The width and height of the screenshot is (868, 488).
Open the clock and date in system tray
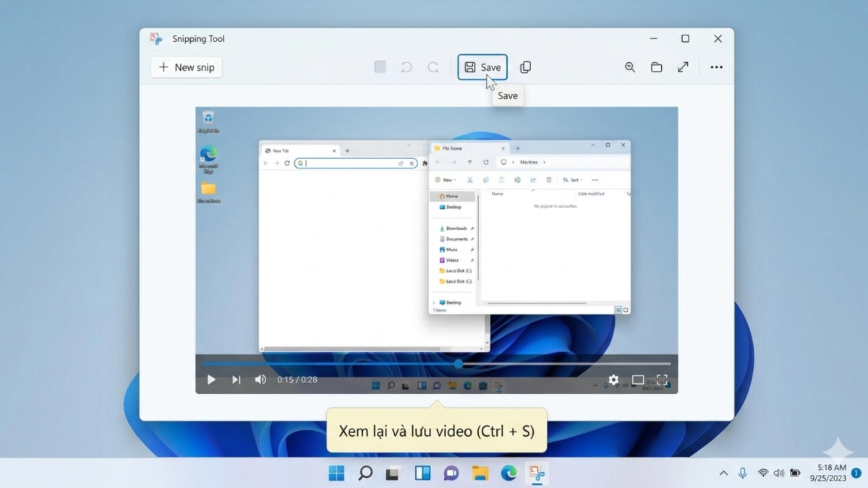(x=827, y=473)
